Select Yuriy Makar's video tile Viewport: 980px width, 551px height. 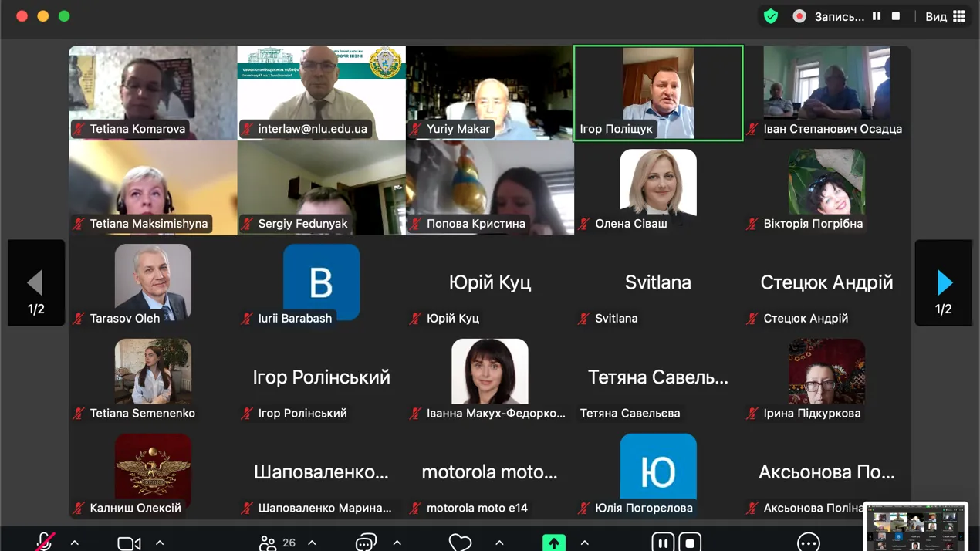(490, 93)
